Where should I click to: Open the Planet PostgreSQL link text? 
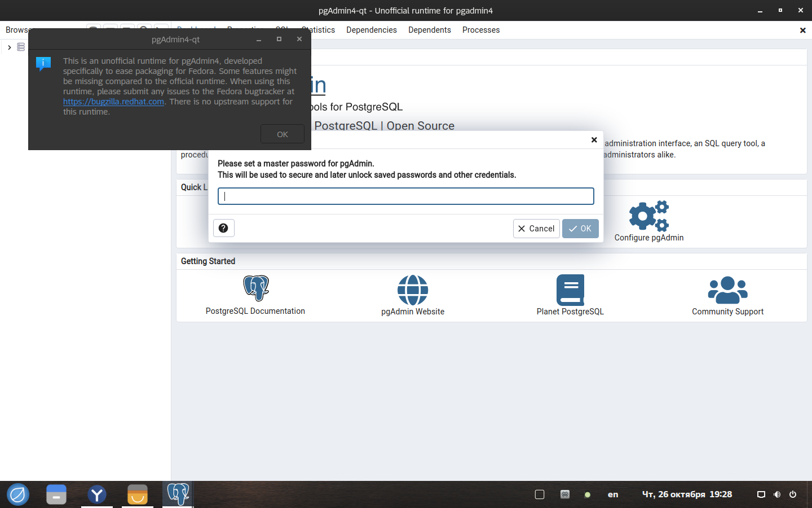[570, 312]
